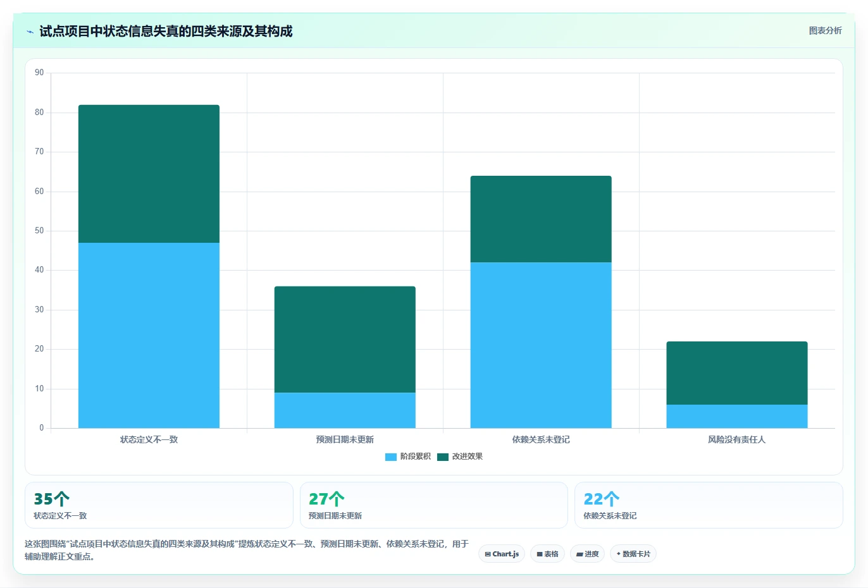The image size is (868, 588).
Task: Click the y-axis value 10
Action: 39,389
